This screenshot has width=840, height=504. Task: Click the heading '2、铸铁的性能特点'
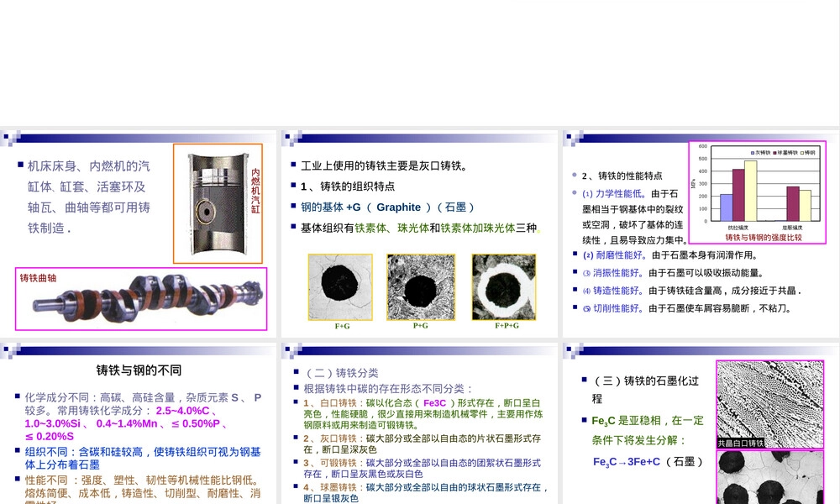tap(622, 176)
